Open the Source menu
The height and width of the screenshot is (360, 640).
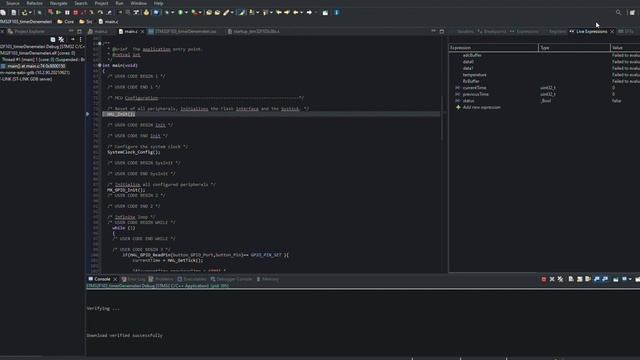pyautogui.click(x=13, y=3)
